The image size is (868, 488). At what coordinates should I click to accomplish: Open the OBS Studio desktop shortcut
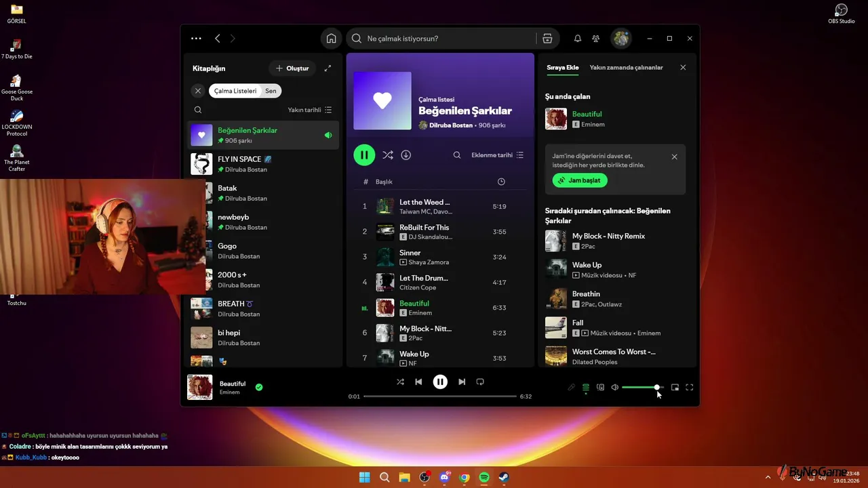click(842, 14)
